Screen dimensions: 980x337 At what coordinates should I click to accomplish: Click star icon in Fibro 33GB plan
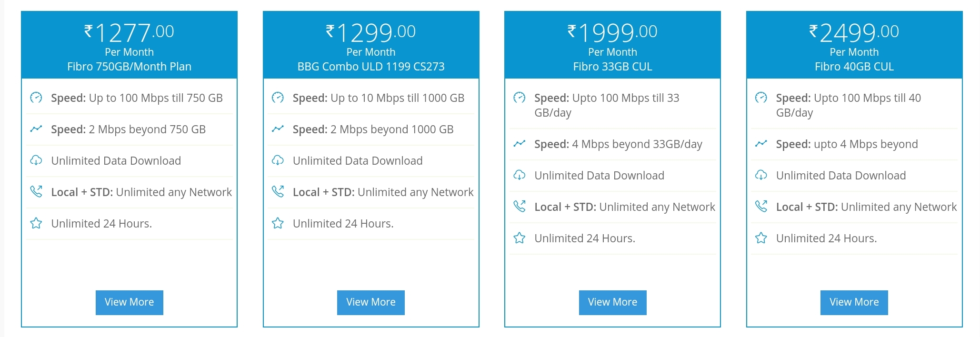click(520, 238)
